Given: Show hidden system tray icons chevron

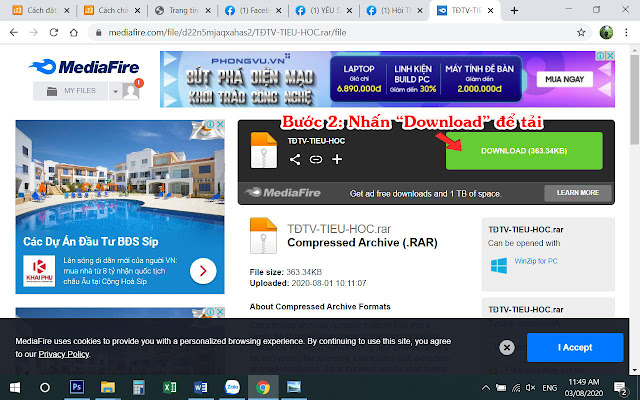Looking at the screenshot, I should coord(486,387).
